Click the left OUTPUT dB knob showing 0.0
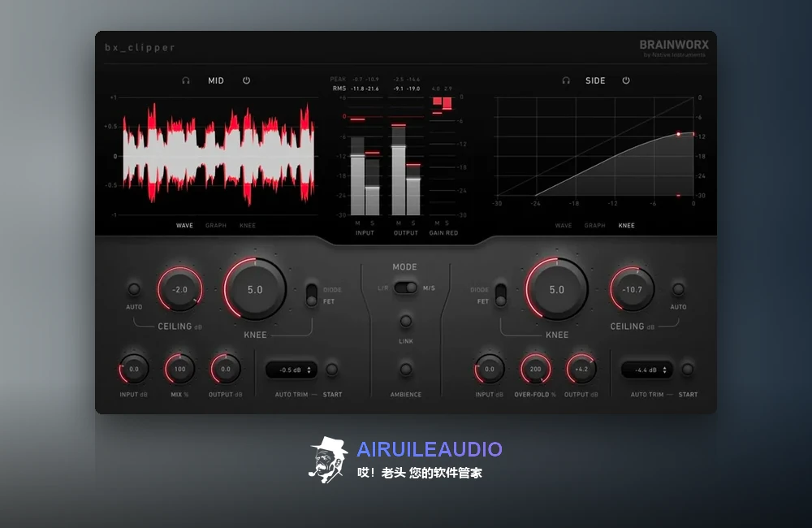812x528 pixels. [x=226, y=370]
